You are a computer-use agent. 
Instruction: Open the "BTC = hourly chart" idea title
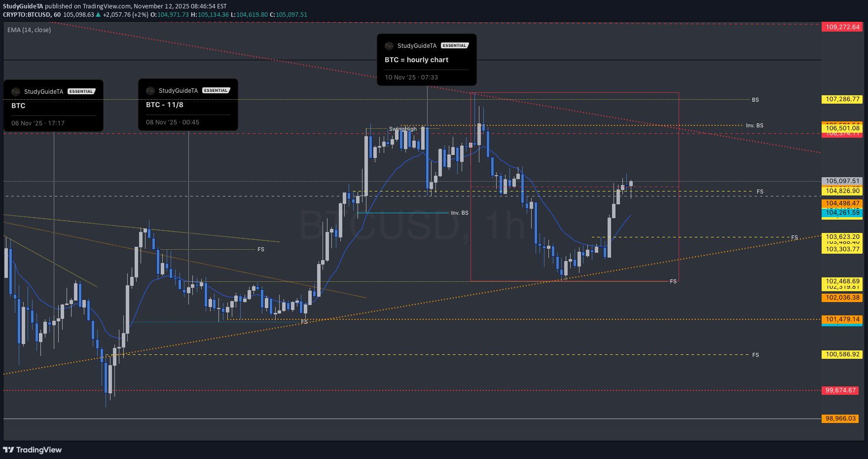pyautogui.click(x=416, y=60)
